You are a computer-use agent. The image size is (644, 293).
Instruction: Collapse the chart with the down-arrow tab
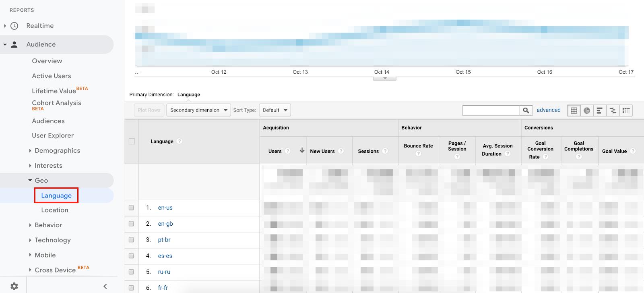click(x=385, y=78)
